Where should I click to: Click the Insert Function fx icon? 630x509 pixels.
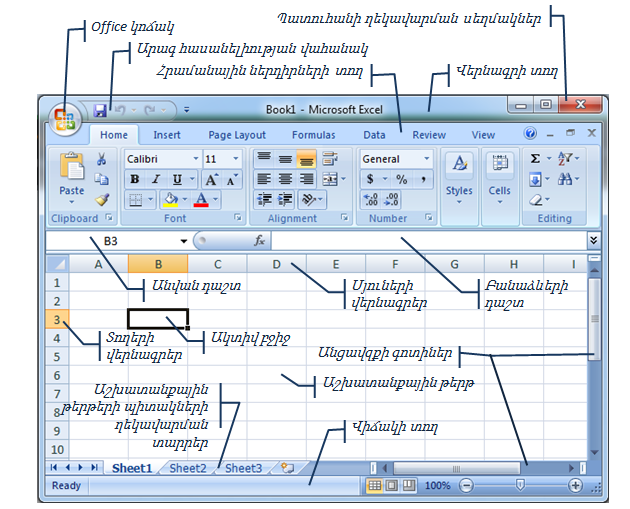[259, 241]
